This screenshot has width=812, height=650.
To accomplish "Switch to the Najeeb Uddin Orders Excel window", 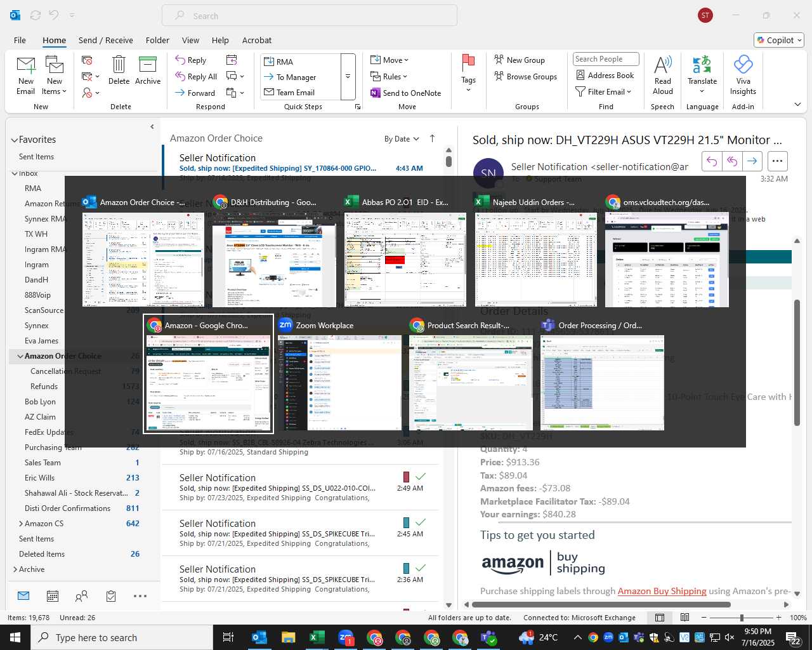I will pos(535,252).
